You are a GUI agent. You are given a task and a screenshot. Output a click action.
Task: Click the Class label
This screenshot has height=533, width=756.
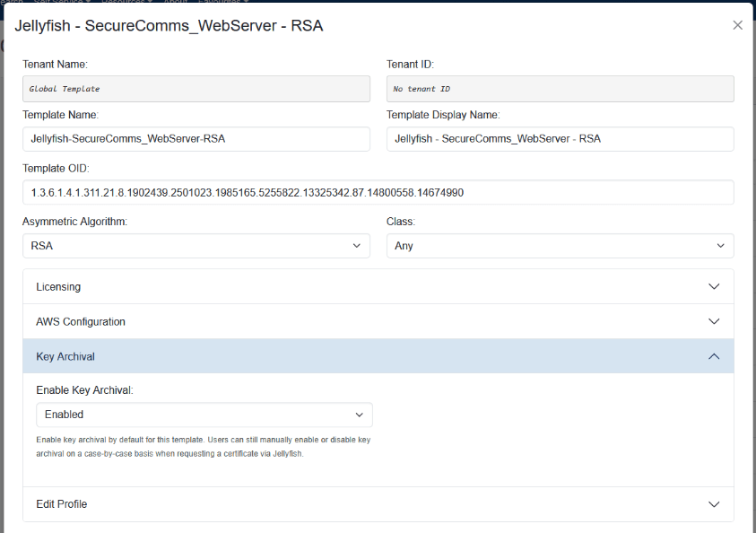(x=401, y=222)
